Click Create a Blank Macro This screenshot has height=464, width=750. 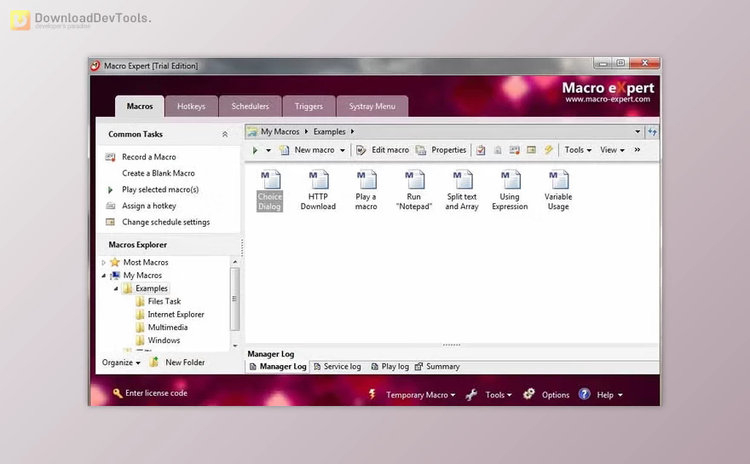click(158, 173)
